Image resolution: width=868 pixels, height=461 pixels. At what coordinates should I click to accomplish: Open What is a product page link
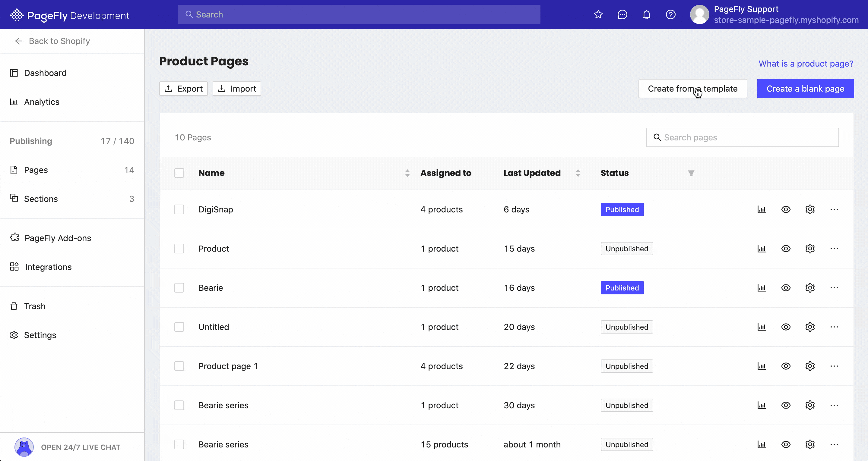pos(806,64)
